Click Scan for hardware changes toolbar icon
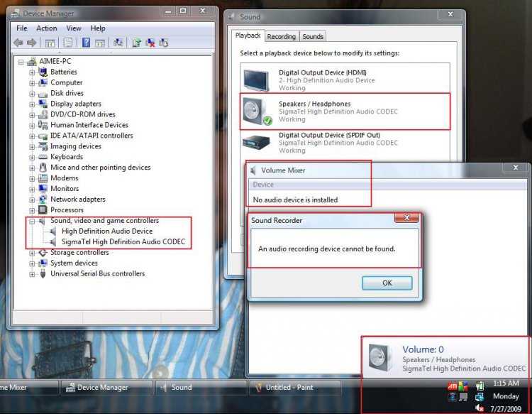This screenshot has height=414, width=532. [118, 43]
